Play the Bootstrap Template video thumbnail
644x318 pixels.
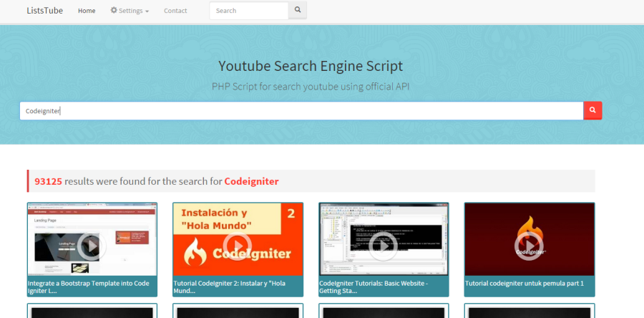[92, 239]
